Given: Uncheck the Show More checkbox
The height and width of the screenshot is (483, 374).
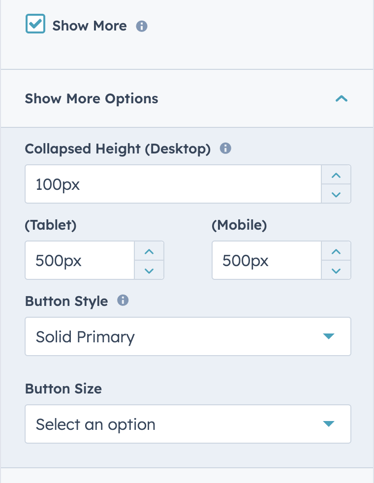Looking at the screenshot, I should pos(35,24).
